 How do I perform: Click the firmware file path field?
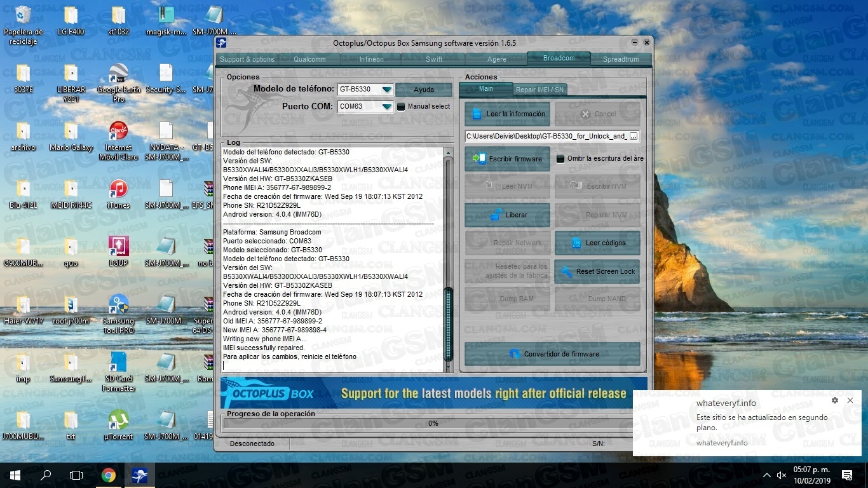tap(546, 136)
